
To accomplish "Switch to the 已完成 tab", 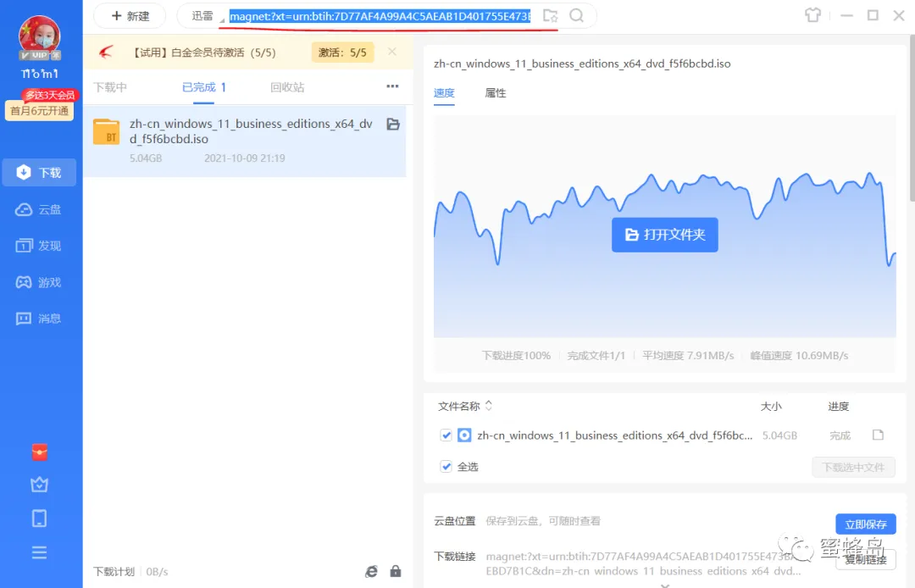I will pyautogui.click(x=203, y=87).
